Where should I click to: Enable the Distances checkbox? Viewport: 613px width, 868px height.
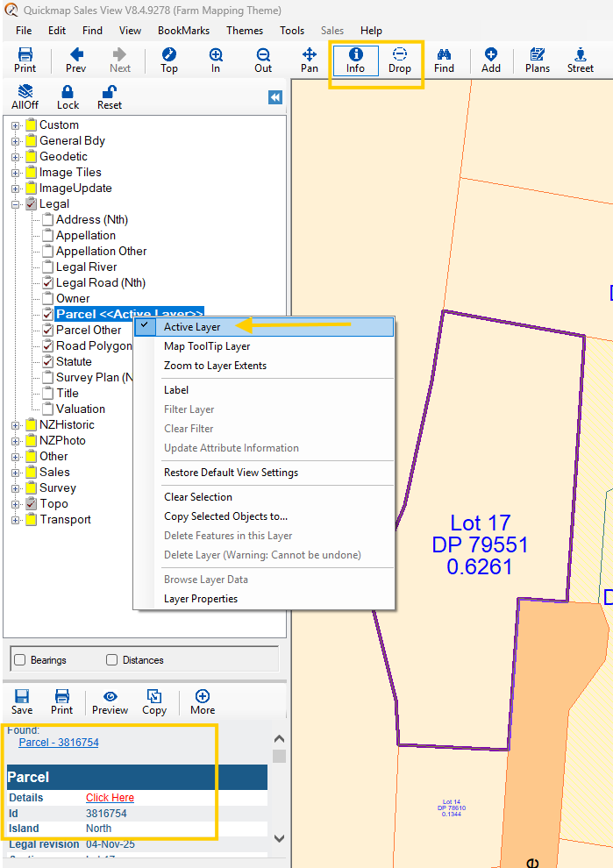(111, 659)
